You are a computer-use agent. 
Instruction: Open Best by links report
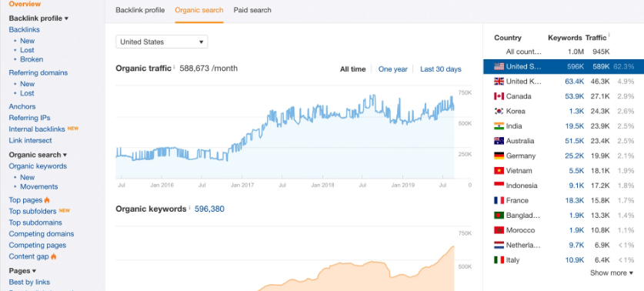pyautogui.click(x=29, y=283)
